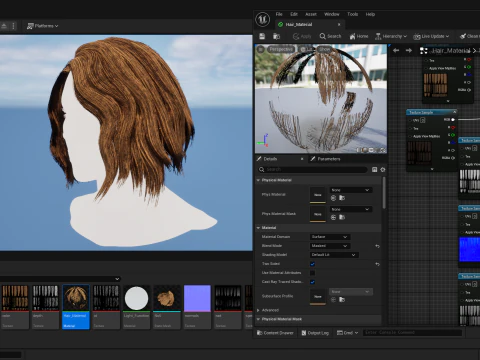Click the graph breadcrumb icon beside Hair_Material
This screenshot has width=480, height=360.
tap(424, 51)
